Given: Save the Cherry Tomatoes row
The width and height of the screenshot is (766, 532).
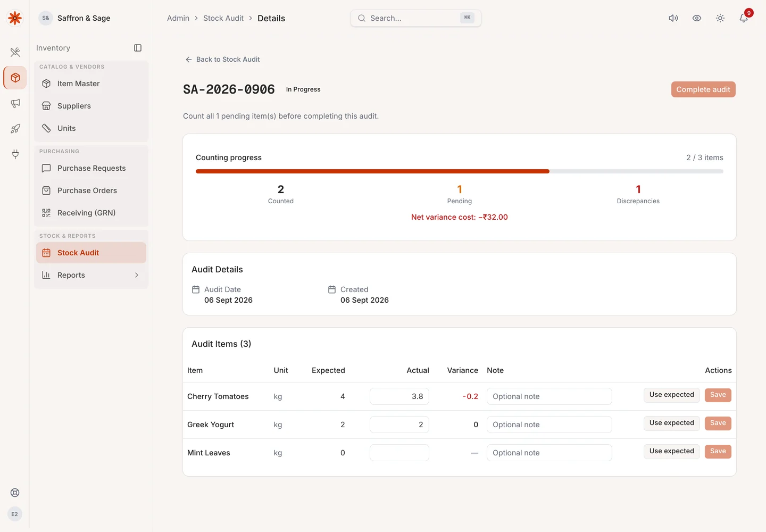Looking at the screenshot, I should pyautogui.click(x=718, y=395).
